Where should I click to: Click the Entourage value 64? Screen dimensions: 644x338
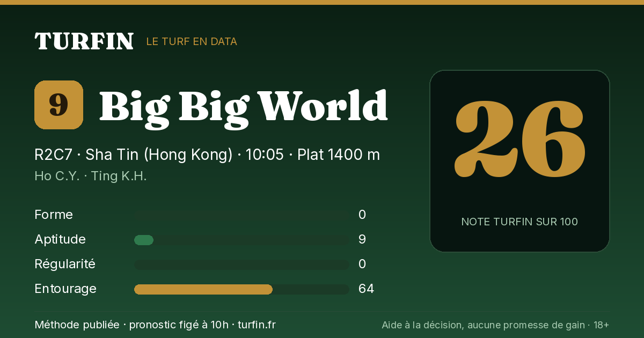(x=366, y=289)
